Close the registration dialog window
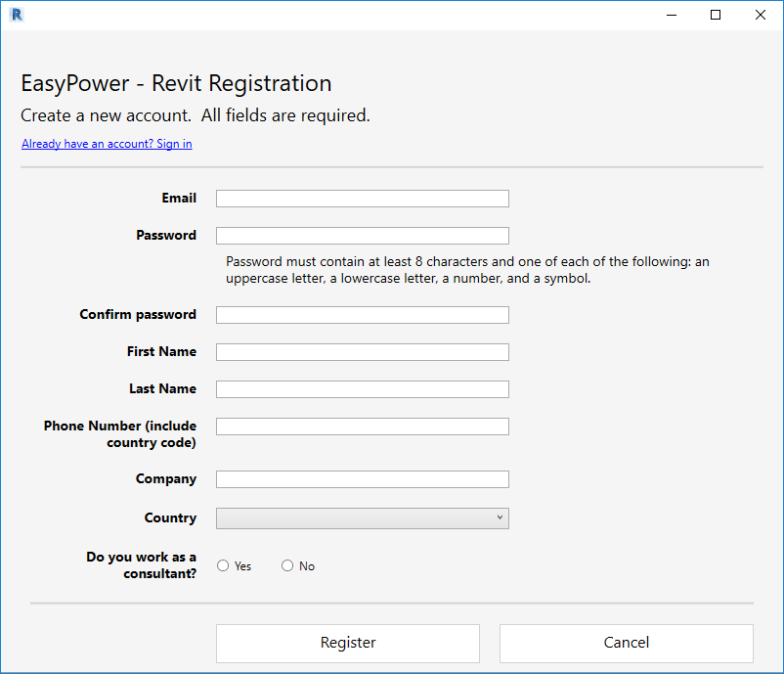784x674 pixels. (x=761, y=15)
